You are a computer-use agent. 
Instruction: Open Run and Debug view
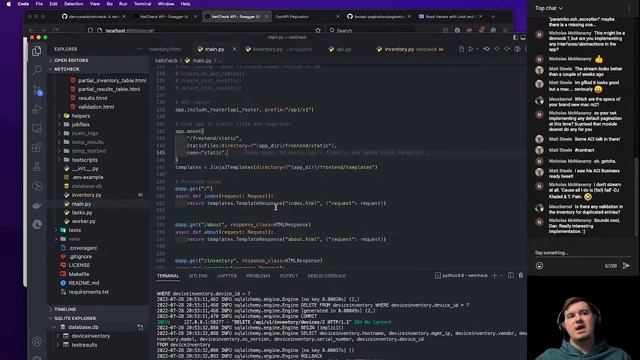(x=37, y=109)
